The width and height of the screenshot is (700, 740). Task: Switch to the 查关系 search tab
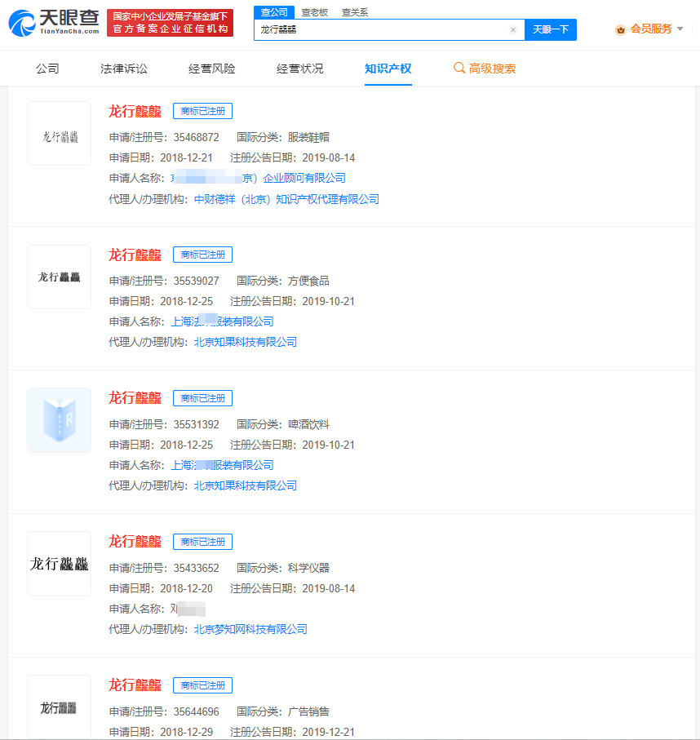click(x=354, y=12)
